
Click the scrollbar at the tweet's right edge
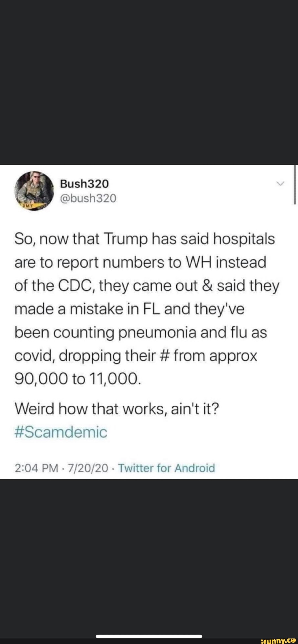tap(295, 185)
